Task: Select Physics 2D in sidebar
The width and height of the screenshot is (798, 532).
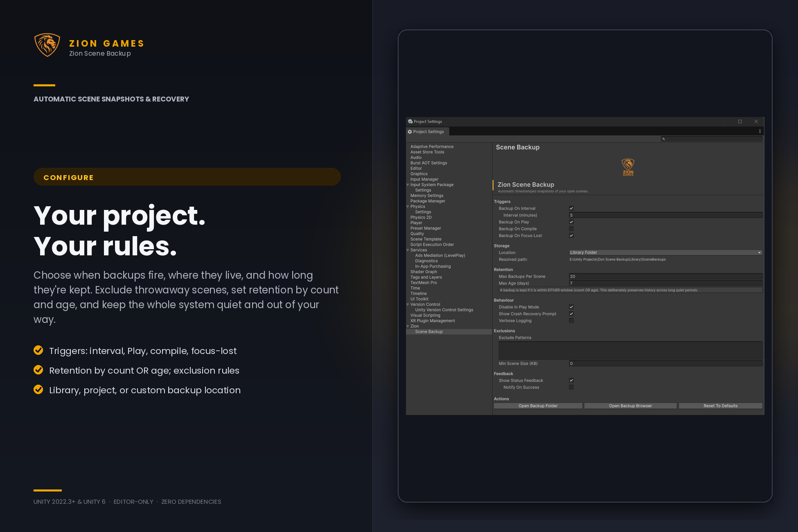Action: click(421, 217)
